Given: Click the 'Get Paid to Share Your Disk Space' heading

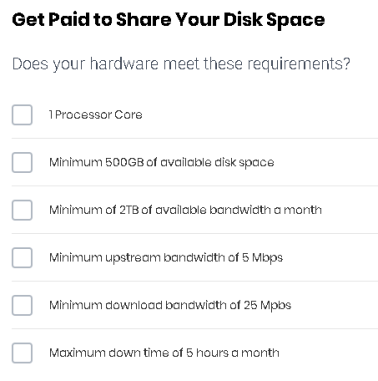Looking at the screenshot, I should pyautogui.click(x=168, y=20).
